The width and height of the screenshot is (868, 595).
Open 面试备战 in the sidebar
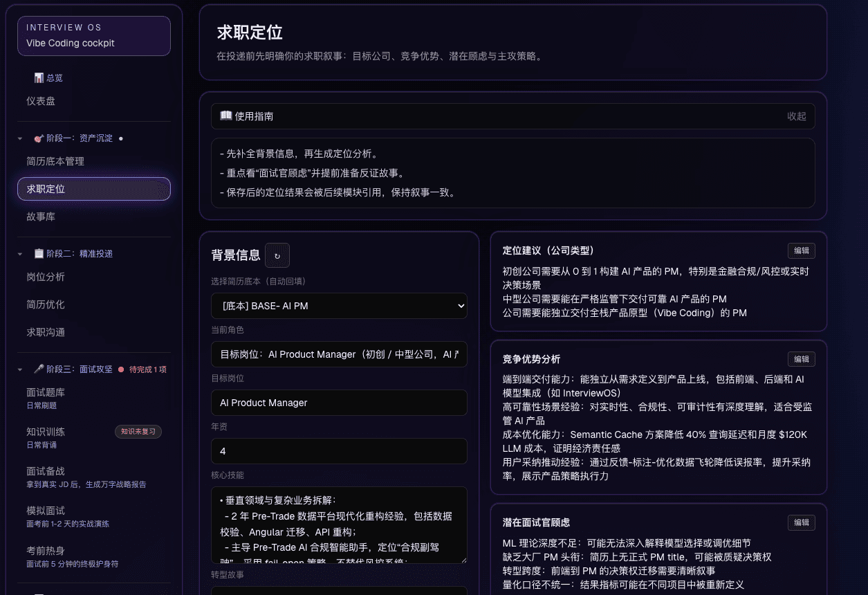click(x=94, y=477)
